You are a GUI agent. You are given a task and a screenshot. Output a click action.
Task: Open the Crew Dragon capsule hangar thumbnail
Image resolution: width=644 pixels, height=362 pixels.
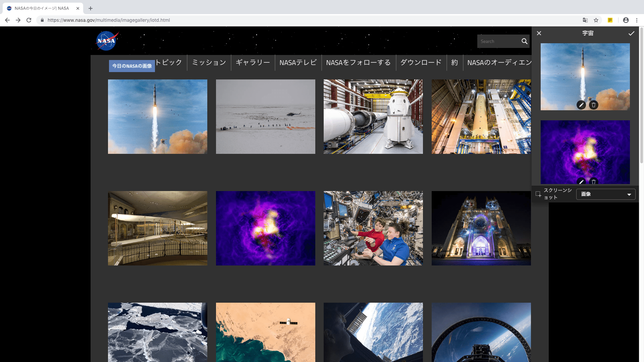[373, 117]
